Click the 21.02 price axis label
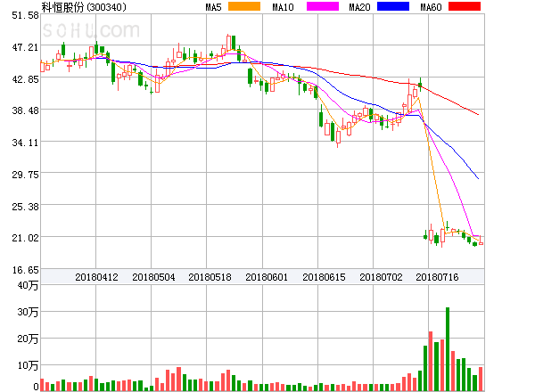The image size is (535, 392). [x=25, y=238]
